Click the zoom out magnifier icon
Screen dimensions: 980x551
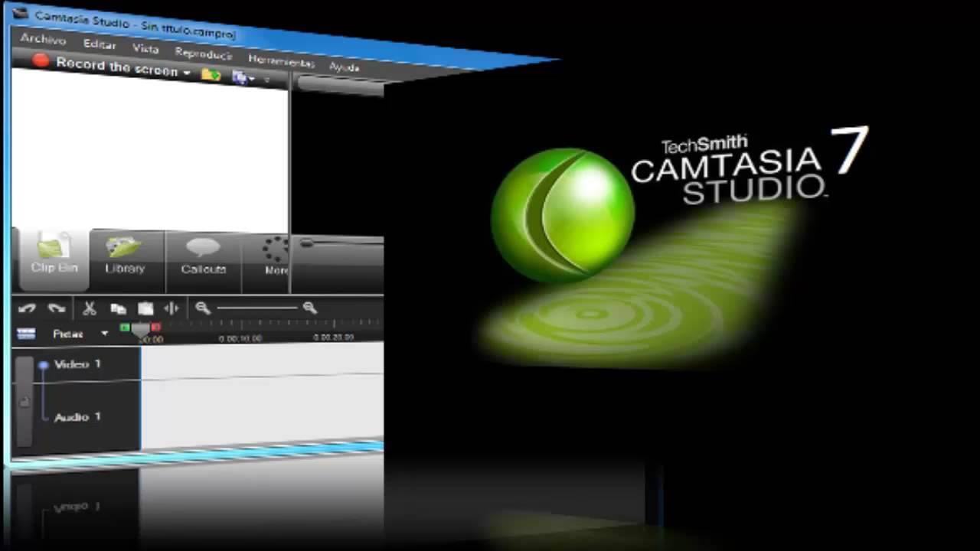pyautogui.click(x=203, y=308)
